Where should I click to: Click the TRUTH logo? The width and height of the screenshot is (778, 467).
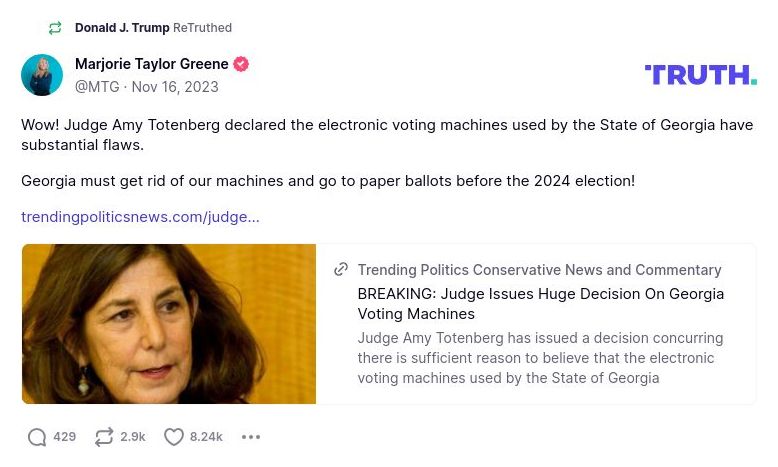pos(700,75)
